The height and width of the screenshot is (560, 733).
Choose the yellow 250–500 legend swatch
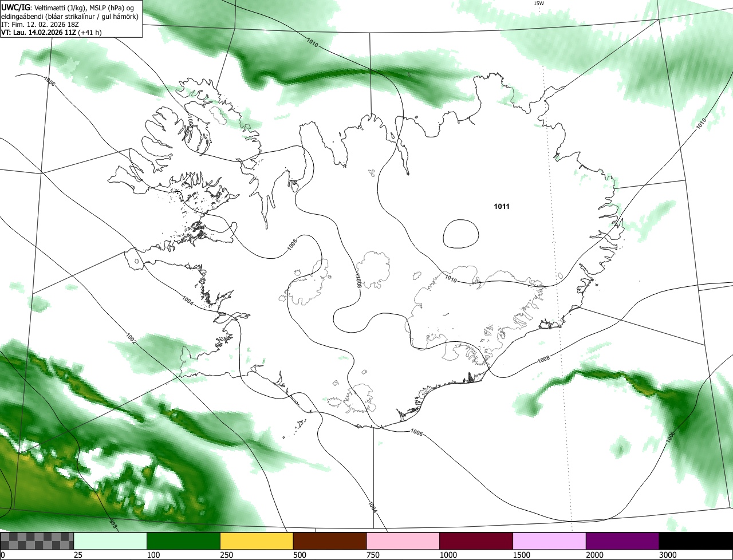click(x=257, y=541)
